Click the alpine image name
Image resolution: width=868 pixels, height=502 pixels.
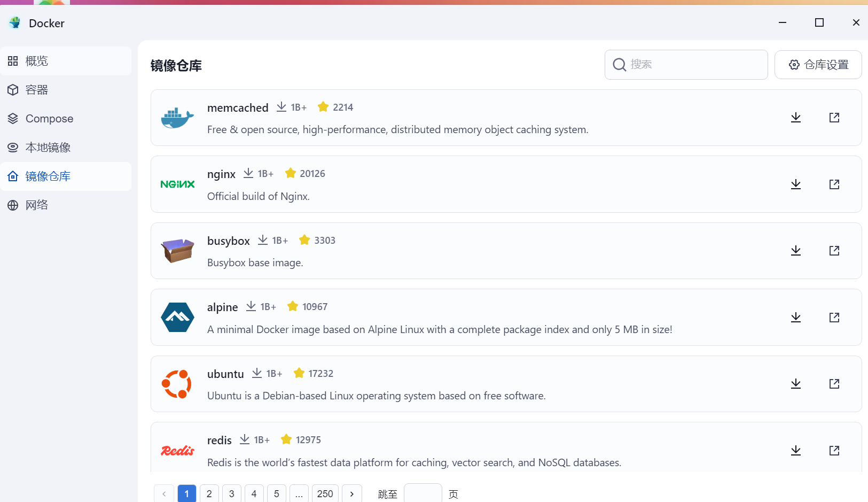pyautogui.click(x=223, y=307)
